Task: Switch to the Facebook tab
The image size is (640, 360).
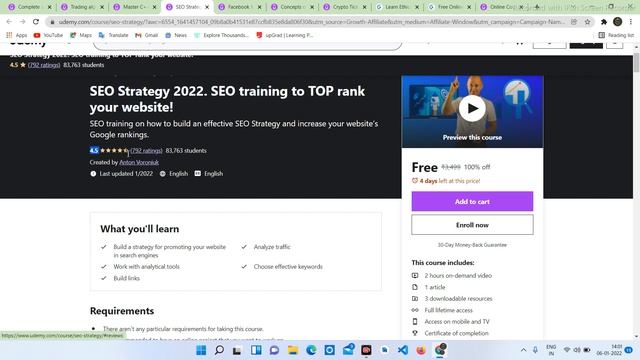Action: coord(239,7)
